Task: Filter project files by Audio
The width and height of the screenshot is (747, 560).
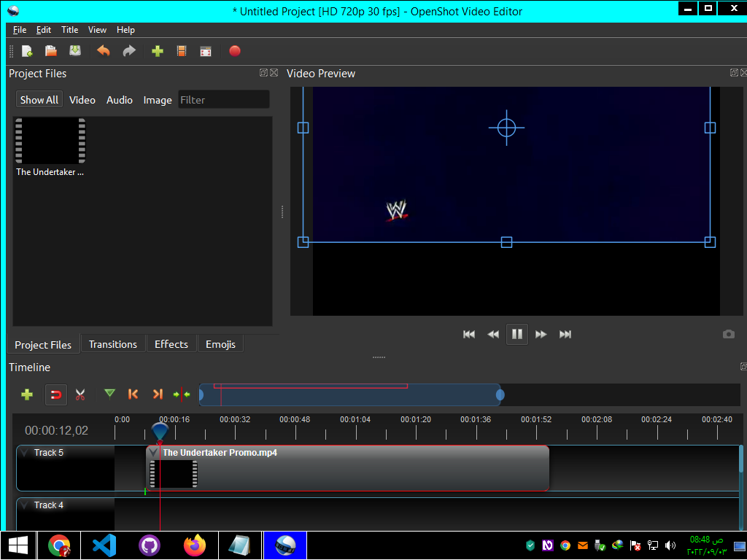Action: (x=119, y=100)
